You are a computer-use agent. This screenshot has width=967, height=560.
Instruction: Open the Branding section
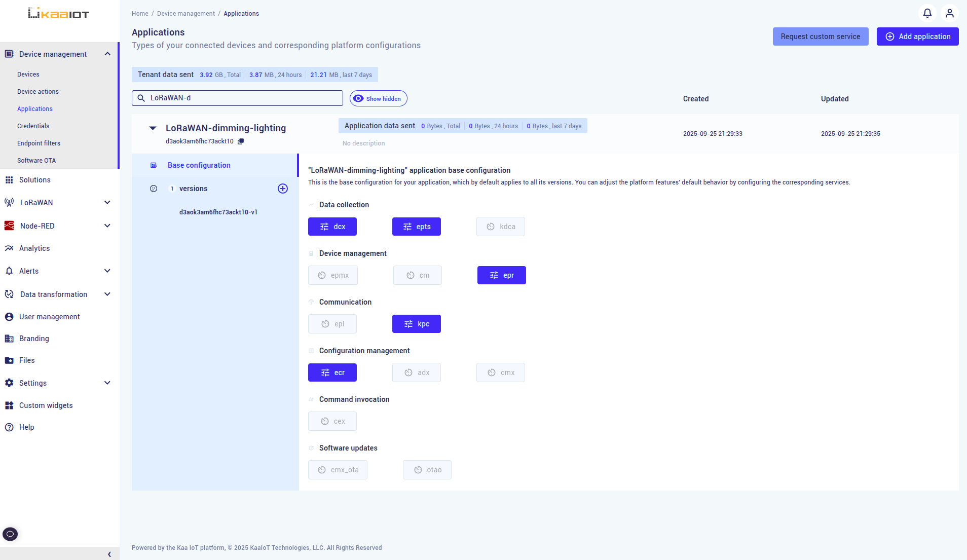33,338
